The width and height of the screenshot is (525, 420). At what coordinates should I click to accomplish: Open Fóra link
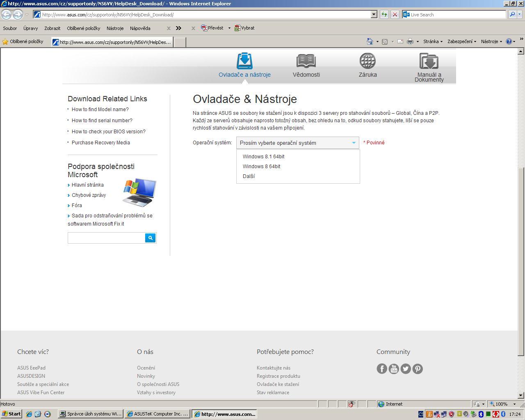(x=77, y=205)
